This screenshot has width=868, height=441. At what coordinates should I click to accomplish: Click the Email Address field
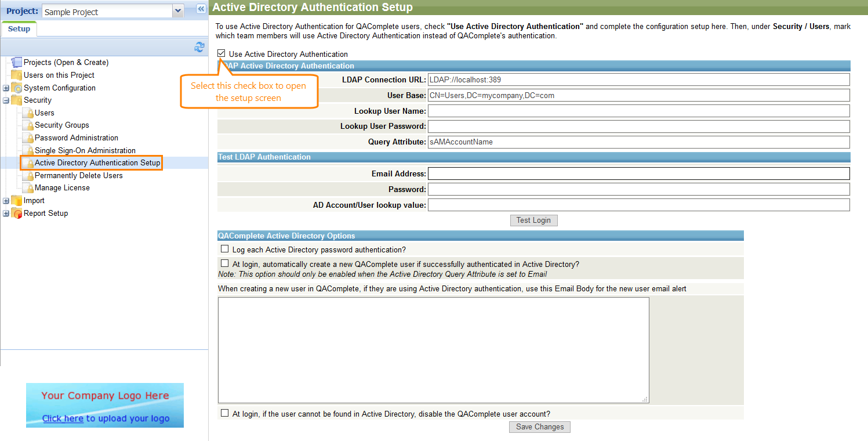click(638, 173)
